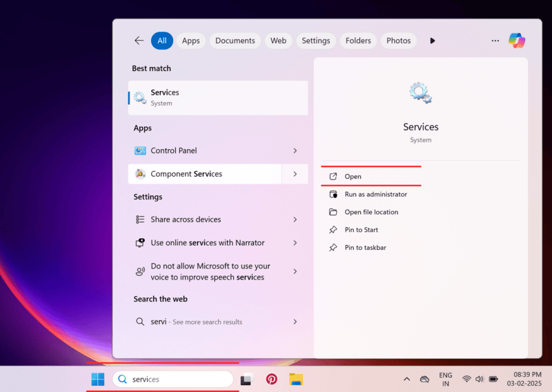Click the three-dot more options icon

495,41
